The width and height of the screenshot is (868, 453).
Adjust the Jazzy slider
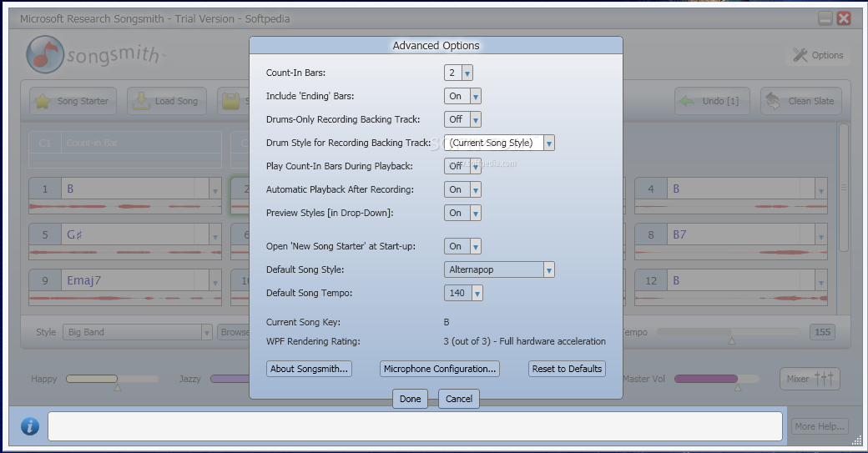pos(230,379)
